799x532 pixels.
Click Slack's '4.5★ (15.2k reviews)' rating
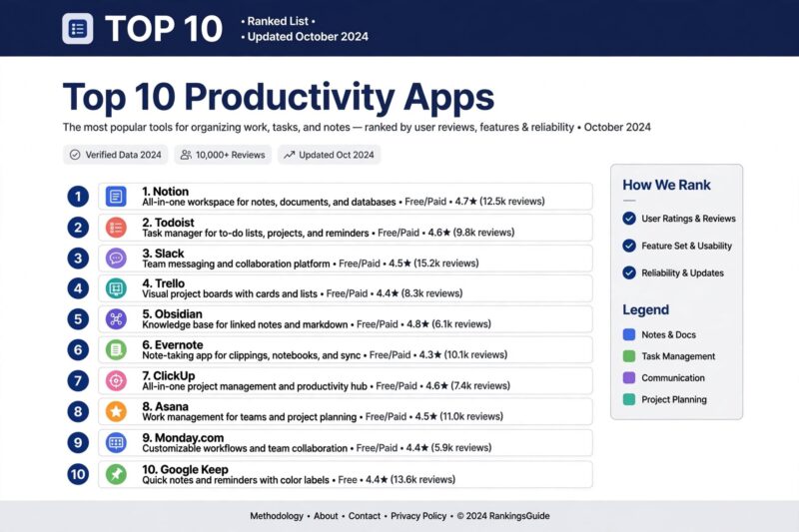(433, 264)
